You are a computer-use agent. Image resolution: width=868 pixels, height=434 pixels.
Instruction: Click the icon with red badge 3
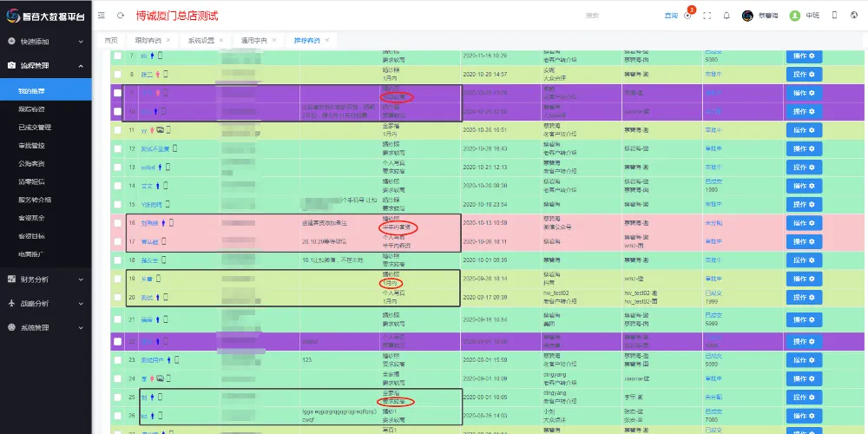pos(687,16)
